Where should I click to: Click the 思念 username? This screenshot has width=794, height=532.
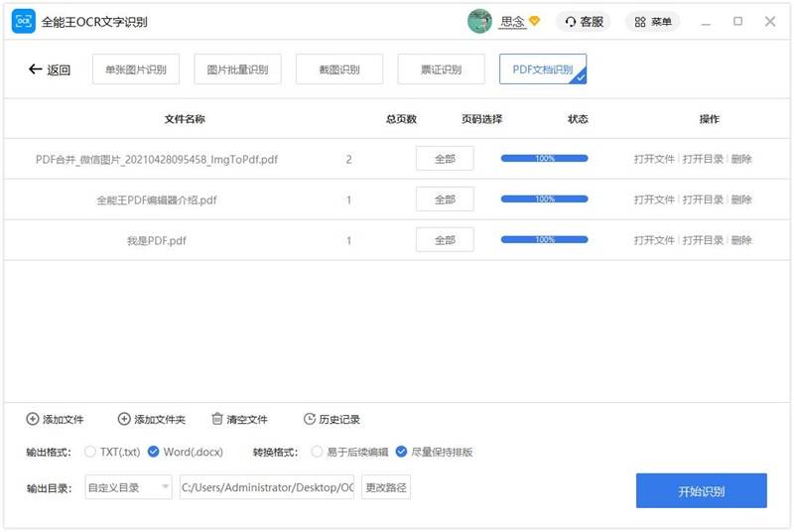(512, 22)
